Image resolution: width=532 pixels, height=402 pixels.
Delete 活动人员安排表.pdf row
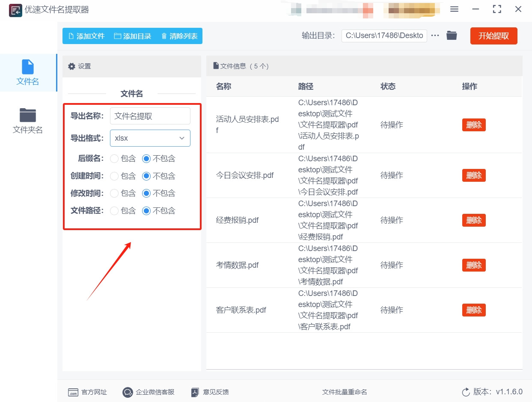click(x=474, y=125)
